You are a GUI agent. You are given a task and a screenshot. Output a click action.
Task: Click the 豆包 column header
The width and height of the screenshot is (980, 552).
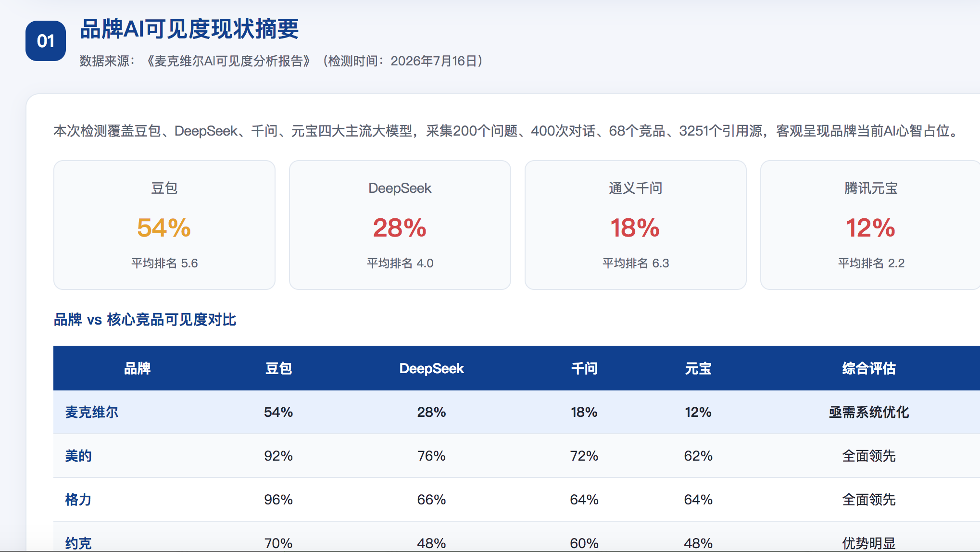(279, 368)
